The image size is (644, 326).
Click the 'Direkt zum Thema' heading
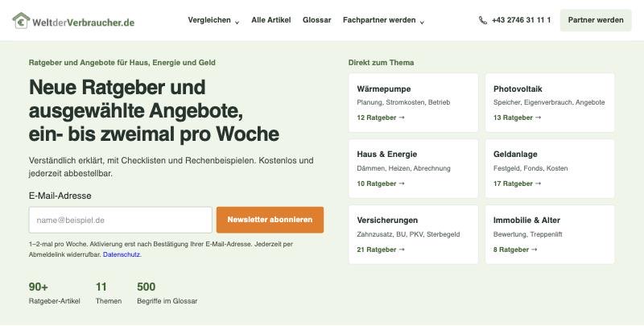381,63
